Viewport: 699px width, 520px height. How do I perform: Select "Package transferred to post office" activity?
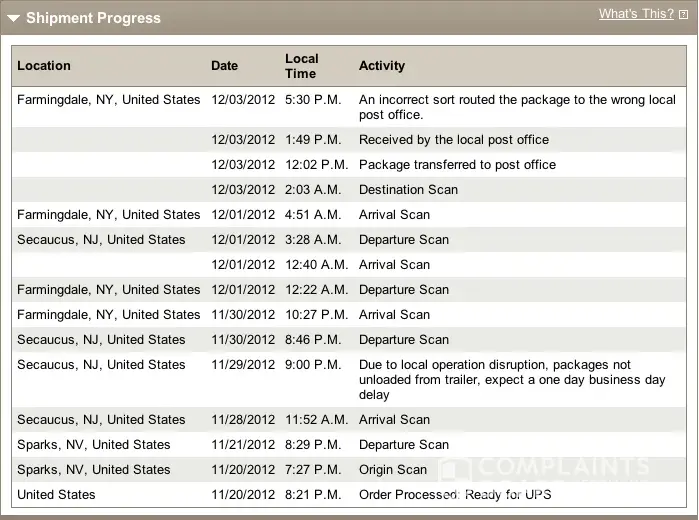(x=457, y=165)
